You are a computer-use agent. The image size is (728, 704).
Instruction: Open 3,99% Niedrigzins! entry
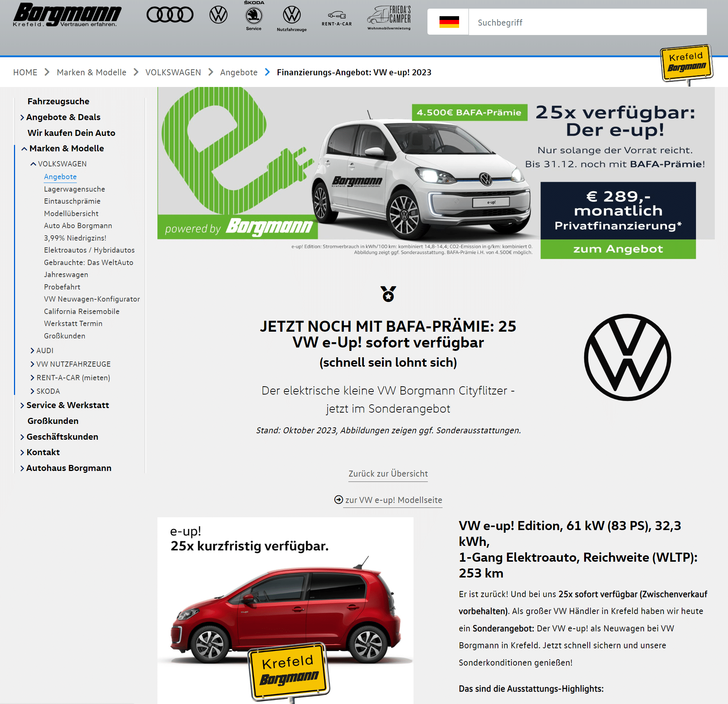(x=75, y=238)
